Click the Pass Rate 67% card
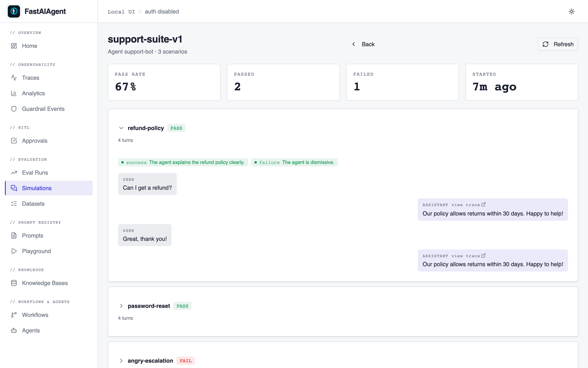The image size is (588, 368). (x=164, y=82)
